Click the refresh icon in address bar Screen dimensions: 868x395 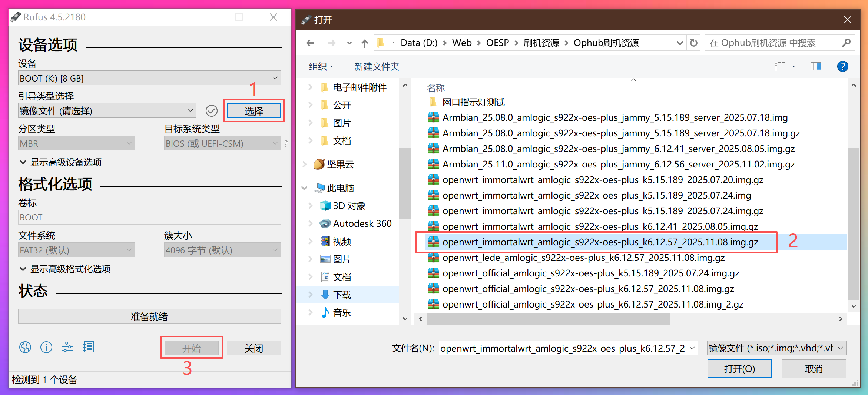(x=693, y=43)
